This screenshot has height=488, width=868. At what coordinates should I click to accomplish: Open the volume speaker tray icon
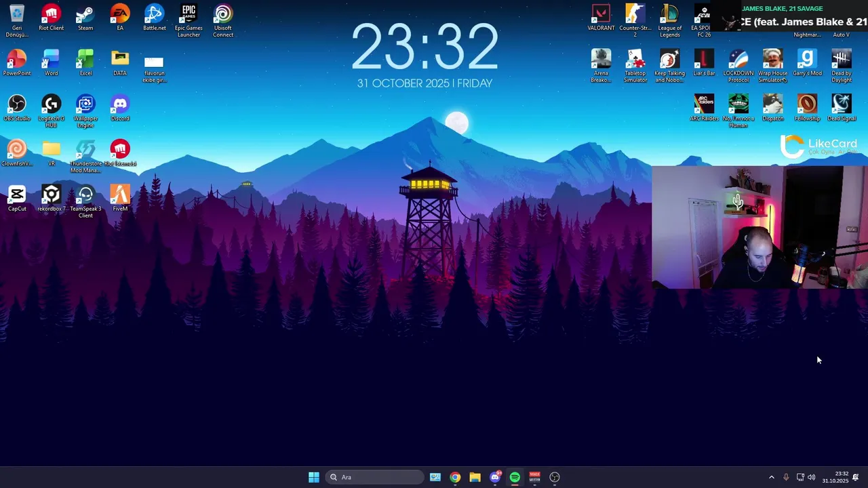[811, 477]
